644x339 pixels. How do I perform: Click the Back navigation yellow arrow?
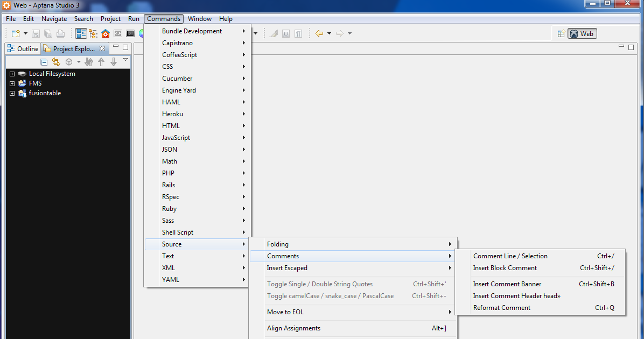[x=319, y=34]
